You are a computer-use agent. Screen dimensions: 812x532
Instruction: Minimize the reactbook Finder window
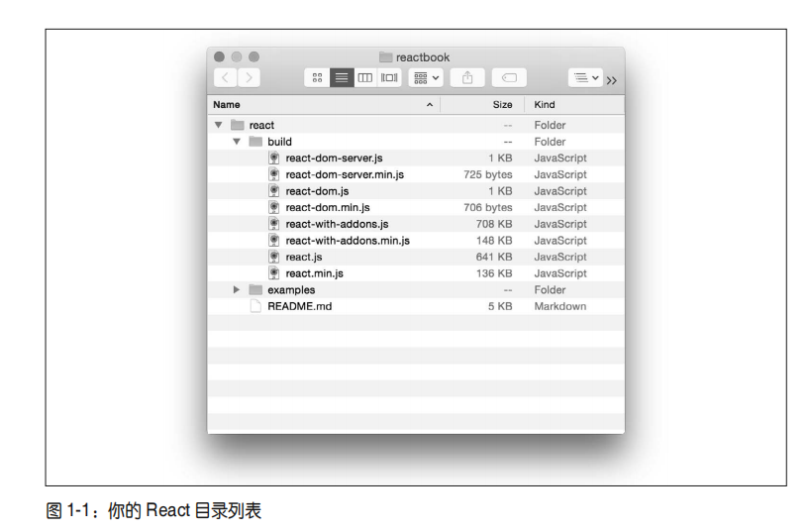point(236,56)
